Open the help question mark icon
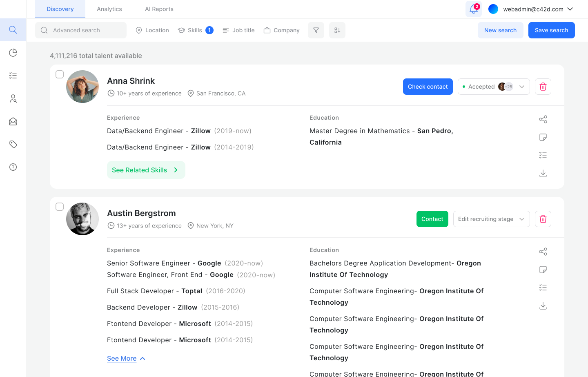This screenshot has width=588, height=377. pyautogui.click(x=13, y=167)
